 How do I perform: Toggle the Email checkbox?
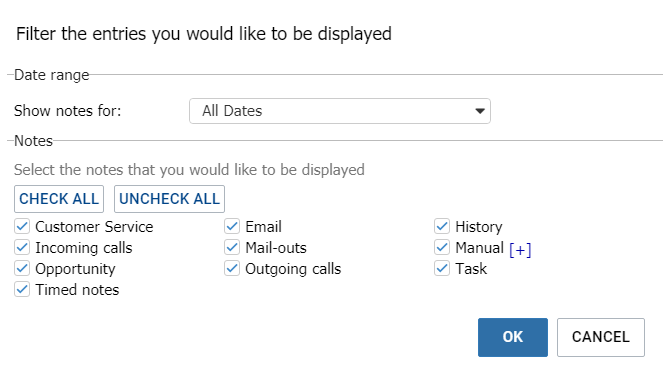232,226
